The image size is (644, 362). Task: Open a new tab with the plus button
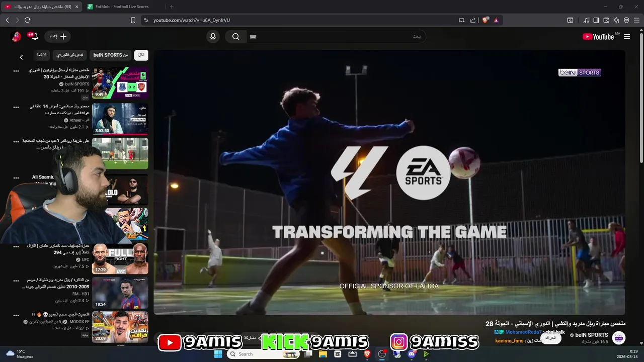[172, 7]
